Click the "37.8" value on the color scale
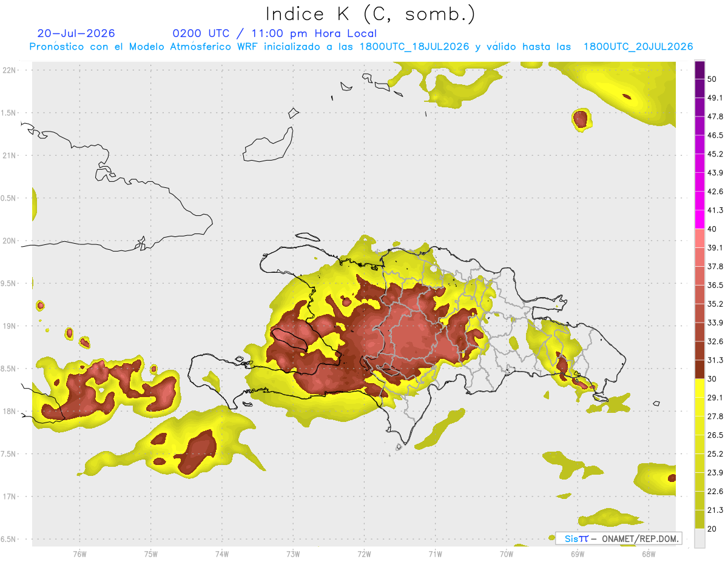 (715, 267)
